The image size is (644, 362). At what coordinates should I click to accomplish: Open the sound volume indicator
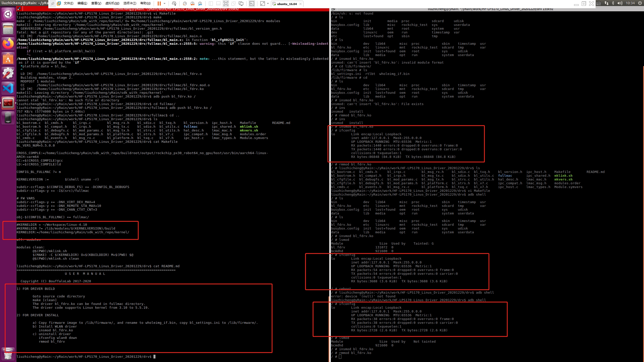pos(620,3)
